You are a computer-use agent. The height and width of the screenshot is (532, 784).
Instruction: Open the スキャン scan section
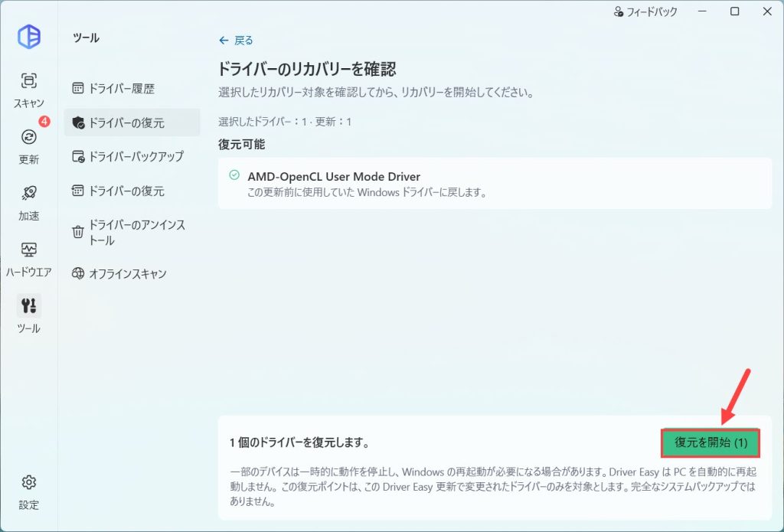28,90
